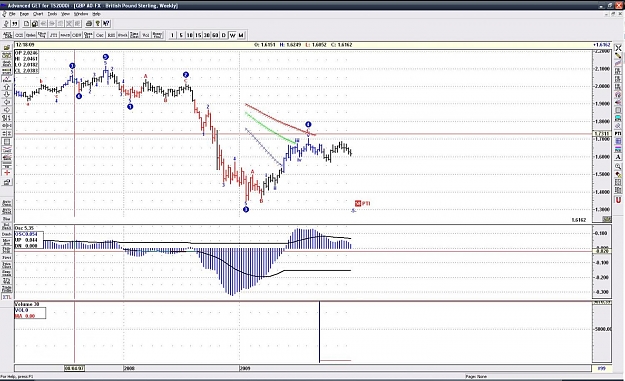Viewport: 625px width, 381px height.
Task: Open the Window menu
Action: tap(81, 14)
